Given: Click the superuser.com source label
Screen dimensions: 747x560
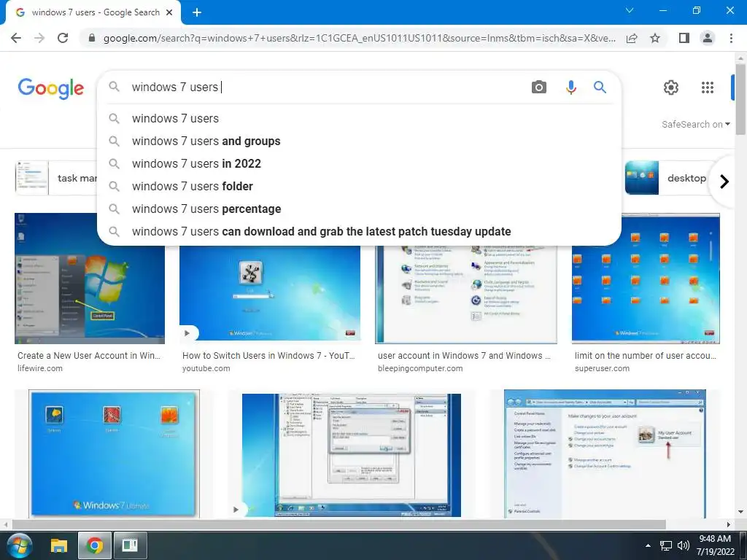Looking at the screenshot, I should coord(602,368).
